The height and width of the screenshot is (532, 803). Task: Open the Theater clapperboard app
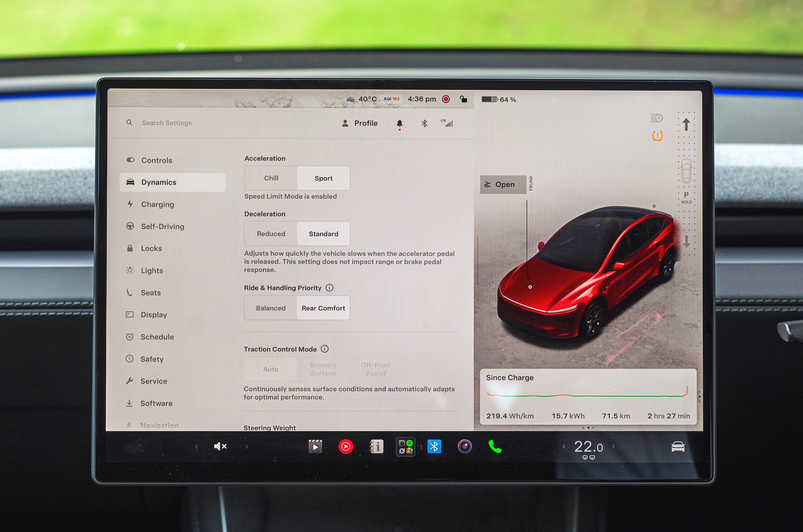click(x=315, y=447)
